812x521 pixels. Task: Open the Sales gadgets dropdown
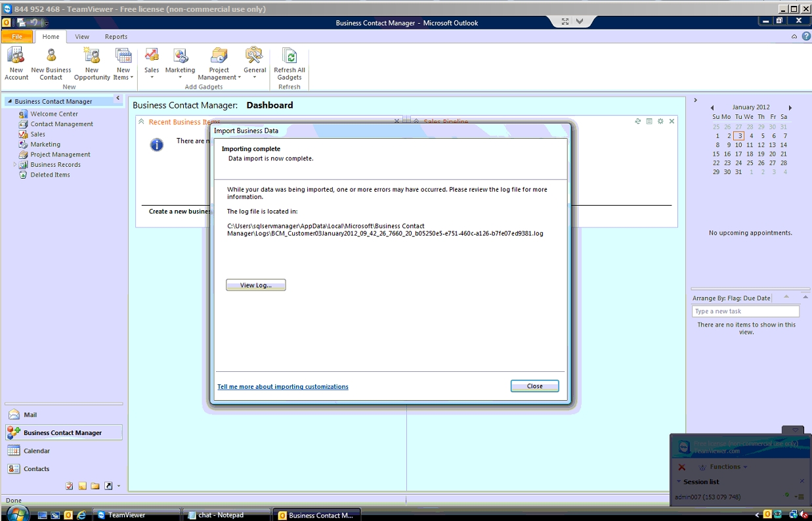[x=152, y=64]
